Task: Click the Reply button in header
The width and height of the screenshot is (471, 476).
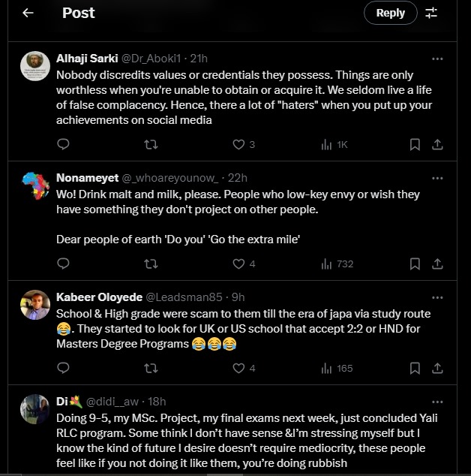Action: tap(390, 13)
